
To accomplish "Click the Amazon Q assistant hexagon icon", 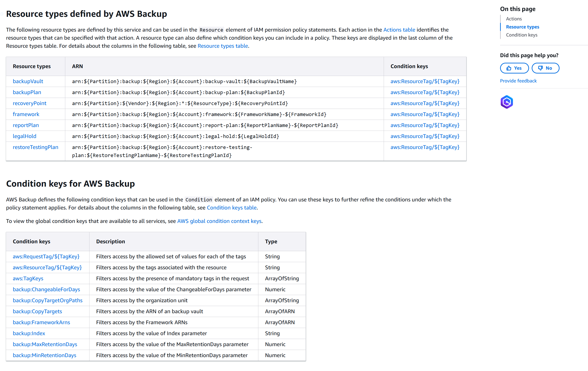I will tap(506, 102).
